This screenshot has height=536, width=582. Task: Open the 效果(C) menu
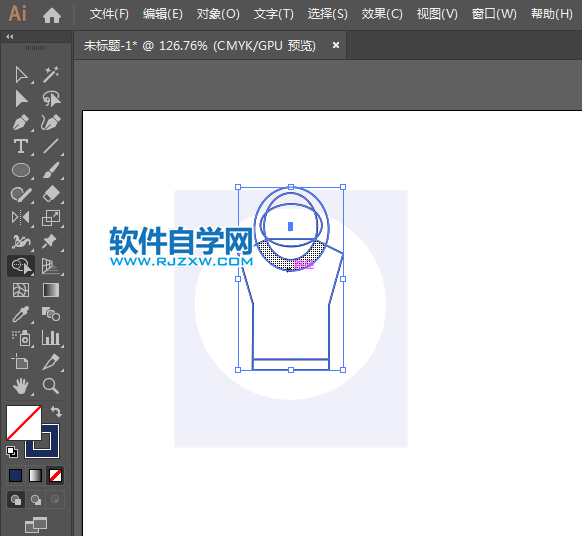(x=382, y=14)
